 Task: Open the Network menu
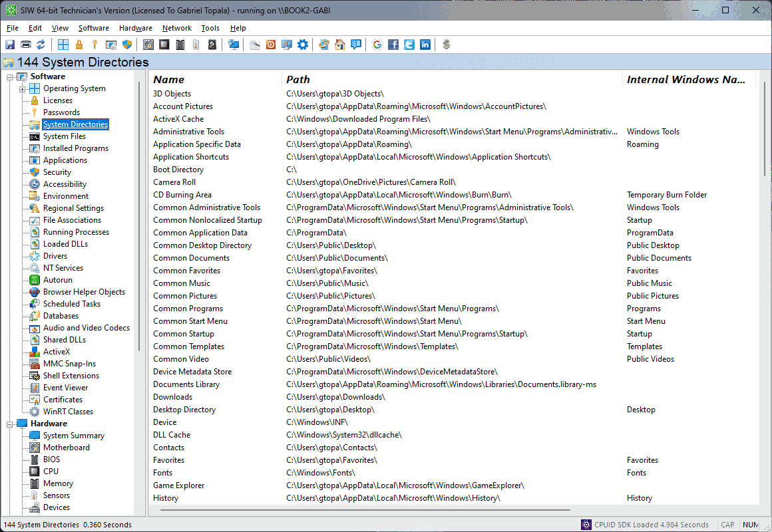point(176,28)
